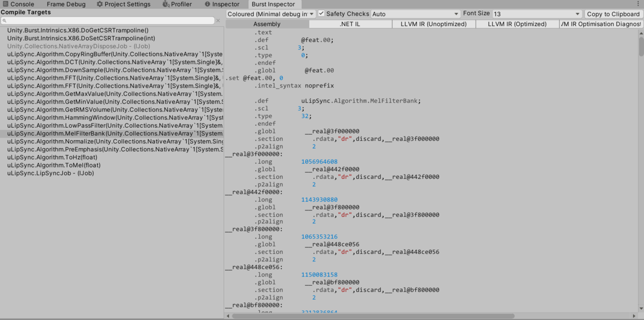
Task: Switch to the Console tab
Action: pyautogui.click(x=19, y=4)
